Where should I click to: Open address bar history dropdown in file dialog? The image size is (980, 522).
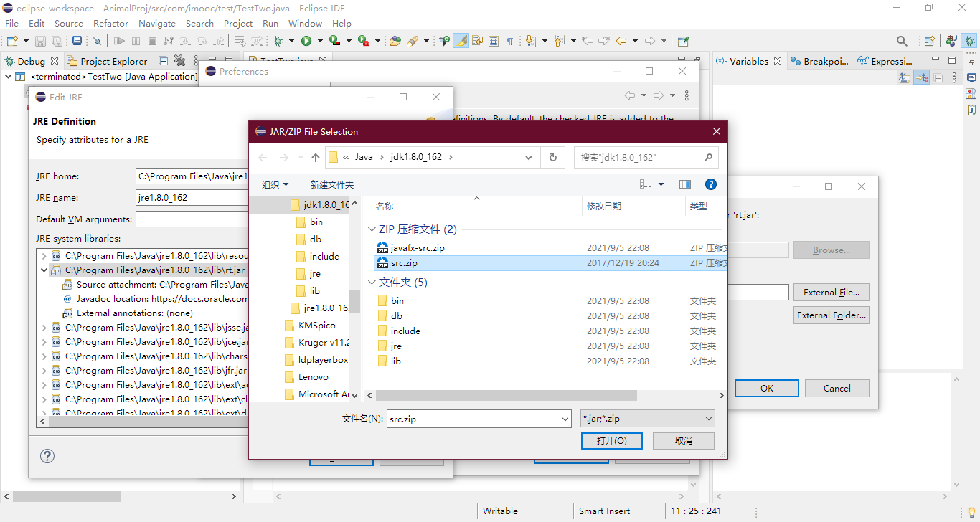pos(529,158)
